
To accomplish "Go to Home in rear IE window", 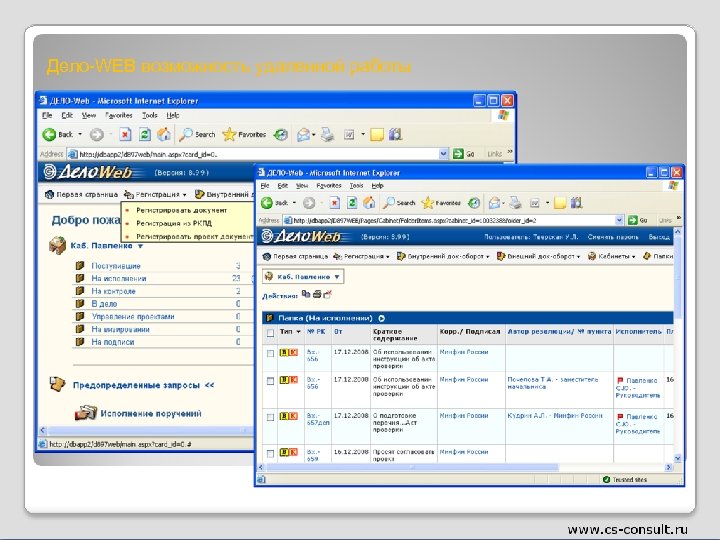I will [163, 135].
